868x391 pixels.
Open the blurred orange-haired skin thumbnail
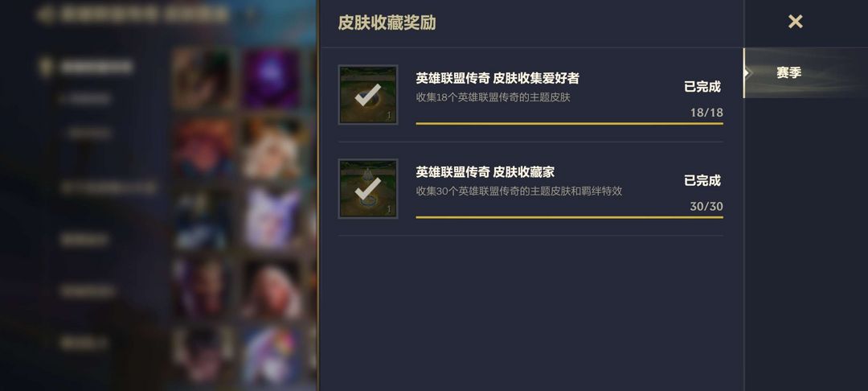click(x=203, y=147)
